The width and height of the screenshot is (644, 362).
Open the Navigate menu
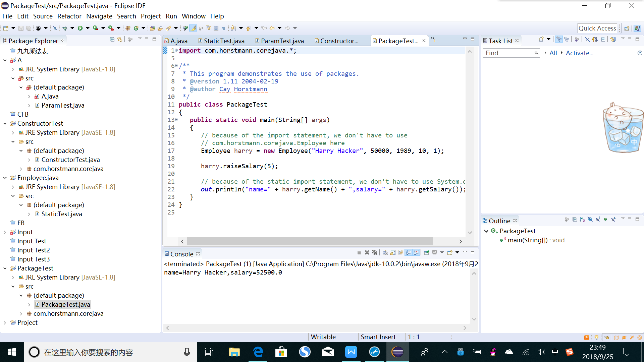99,16
